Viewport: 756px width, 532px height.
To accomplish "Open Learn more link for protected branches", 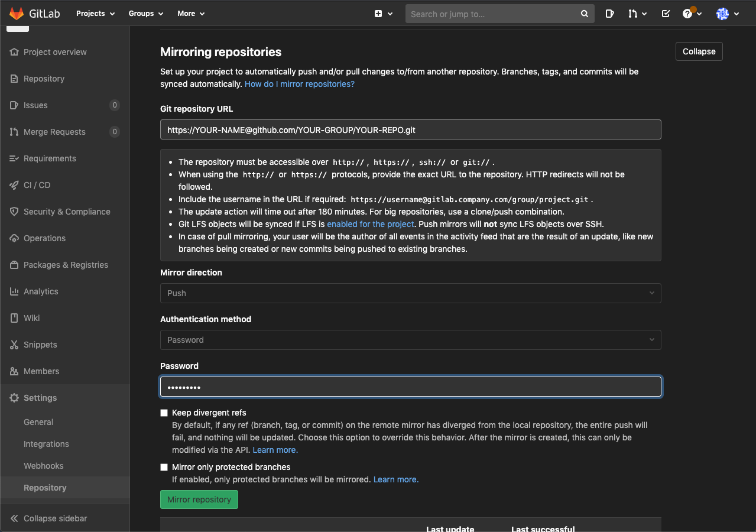I will pos(396,479).
